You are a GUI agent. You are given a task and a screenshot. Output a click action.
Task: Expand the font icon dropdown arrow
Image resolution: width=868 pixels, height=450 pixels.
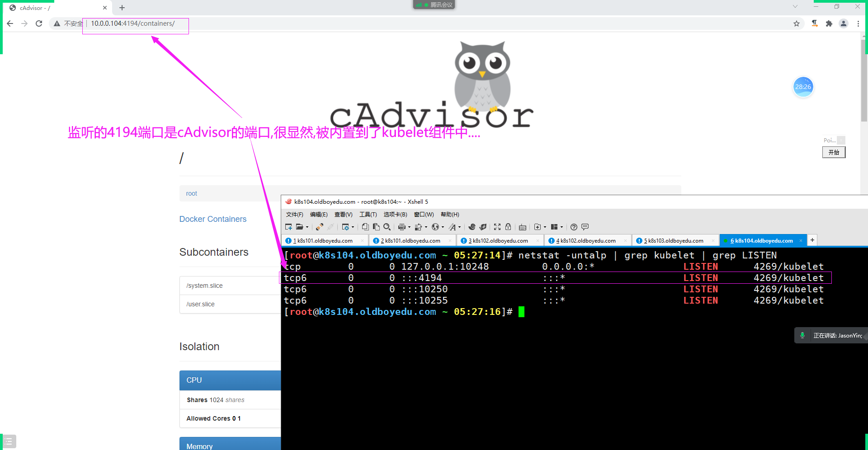[459, 227]
